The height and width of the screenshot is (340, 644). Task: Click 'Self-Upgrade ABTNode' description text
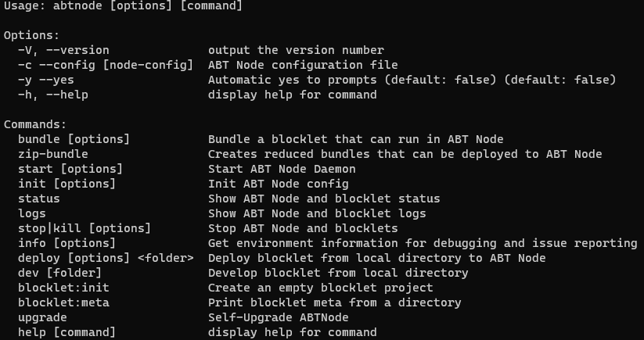coord(279,317)
